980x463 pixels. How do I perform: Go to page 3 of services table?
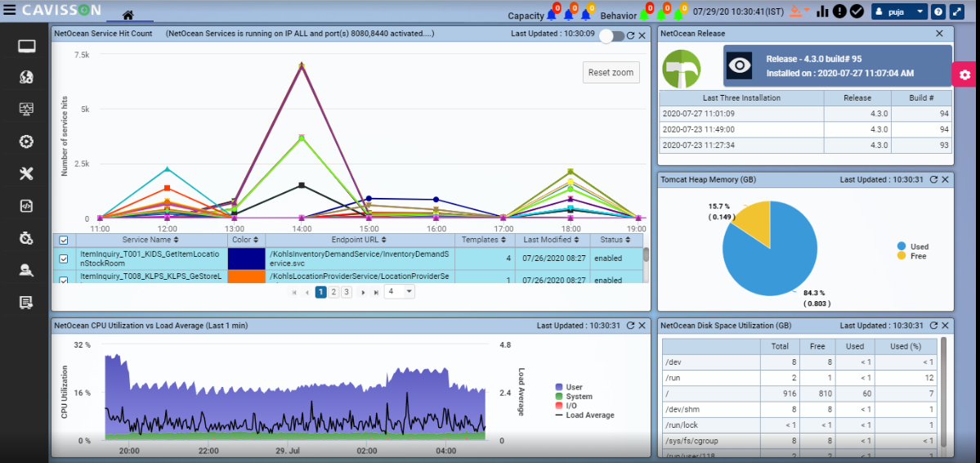(x=347, y=291)
